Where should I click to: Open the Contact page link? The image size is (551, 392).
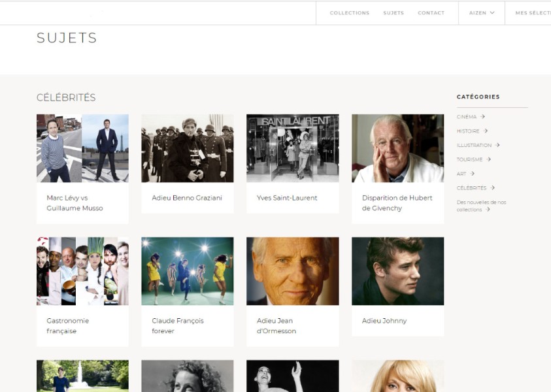[431, 13]
